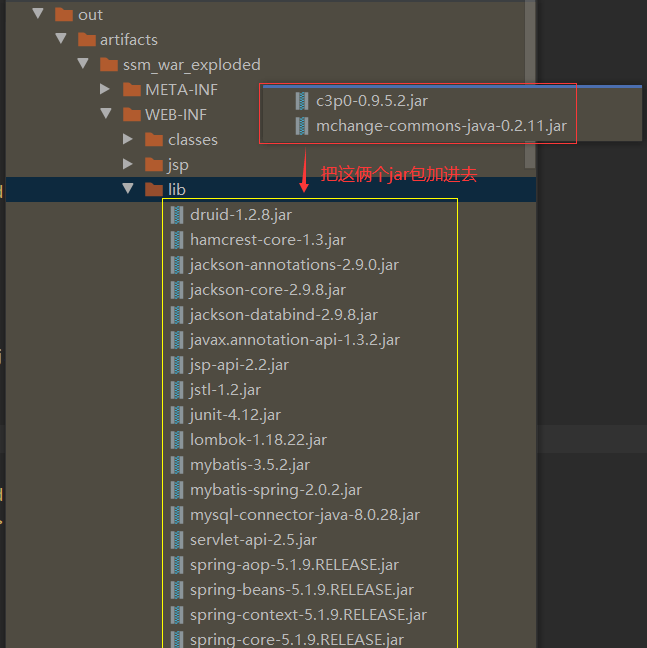Click jar icon beside jstl-1.2.jar
This screenshot has width=647, height=648.
click(x=177, y=390)
